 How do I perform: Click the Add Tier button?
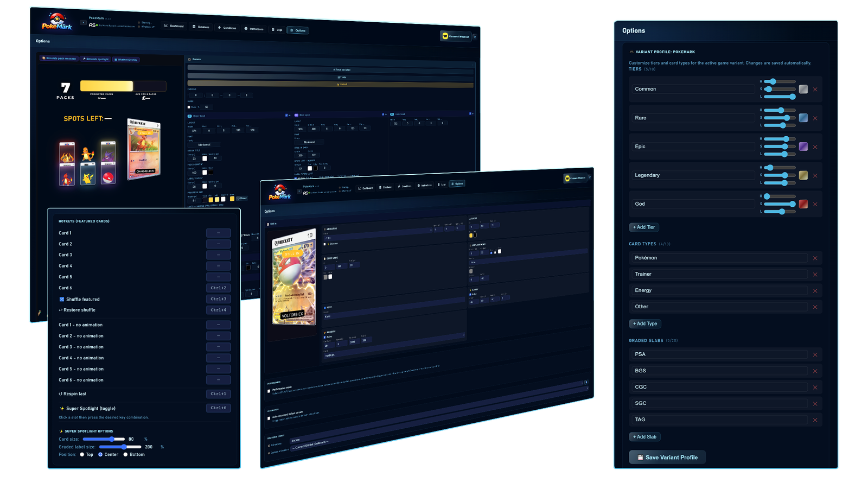pyautogui.click(x=644, y=227)
